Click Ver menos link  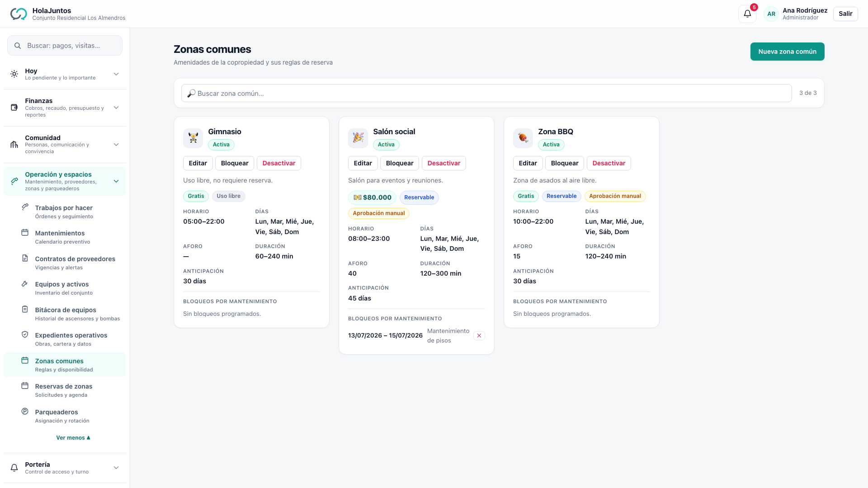(73, 437)
